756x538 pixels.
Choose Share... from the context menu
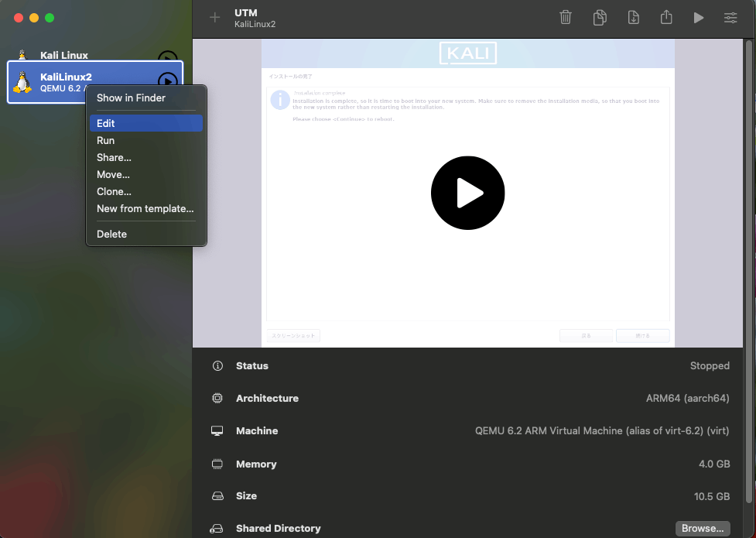[145, 157]
